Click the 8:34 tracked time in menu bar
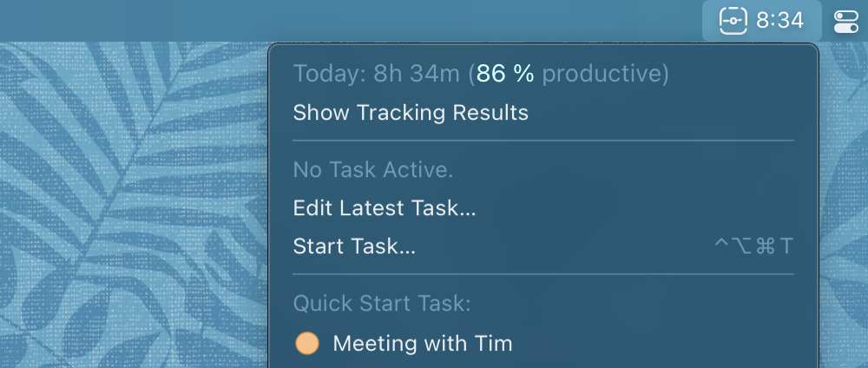The image size is (868, 368). point(780,20)
